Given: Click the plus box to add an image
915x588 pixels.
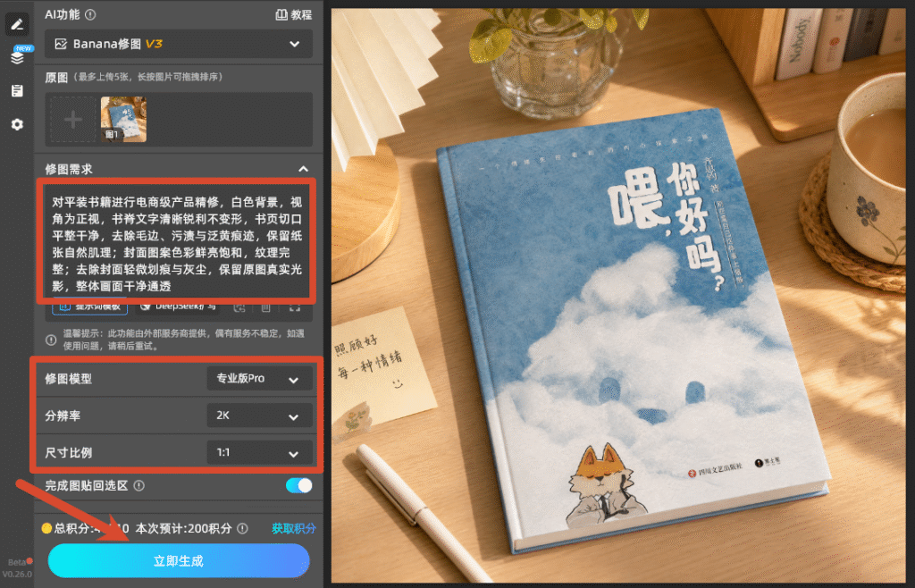Looking at the screenshot, I should 73,120.
